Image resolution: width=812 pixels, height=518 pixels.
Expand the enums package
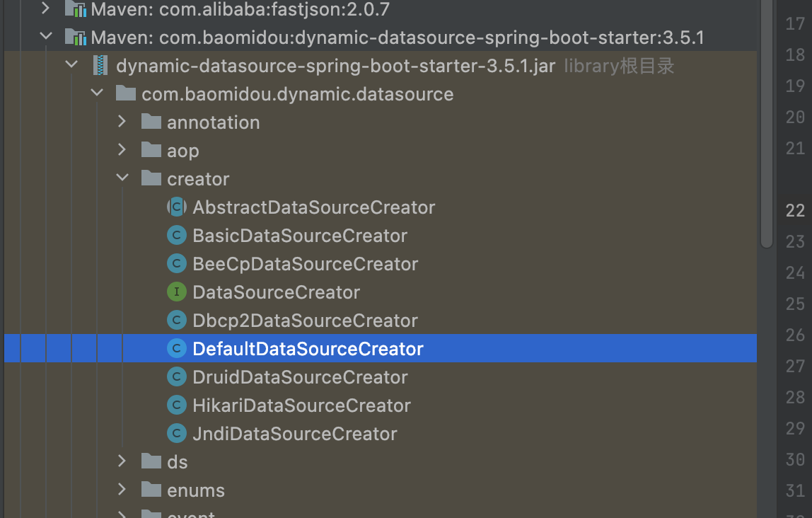[x=122, y=489]
